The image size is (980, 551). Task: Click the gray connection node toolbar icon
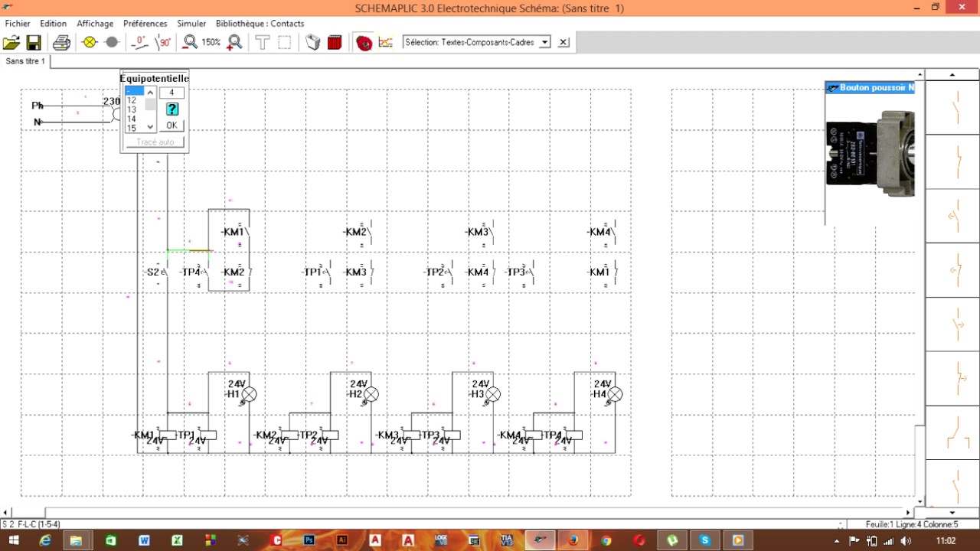point(112,42)
